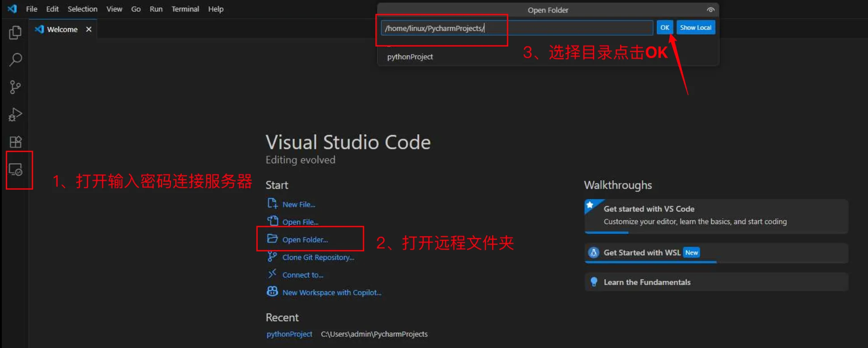868x348 pixels.
Task: Open the Remote Explorer view
Action: [x=15, y=170]
